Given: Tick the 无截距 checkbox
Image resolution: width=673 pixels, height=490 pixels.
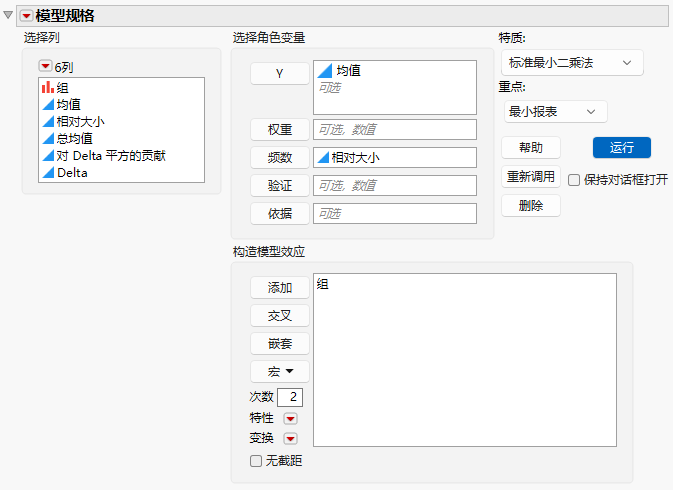Looking at the screenshot, I should tap(256, 461).
